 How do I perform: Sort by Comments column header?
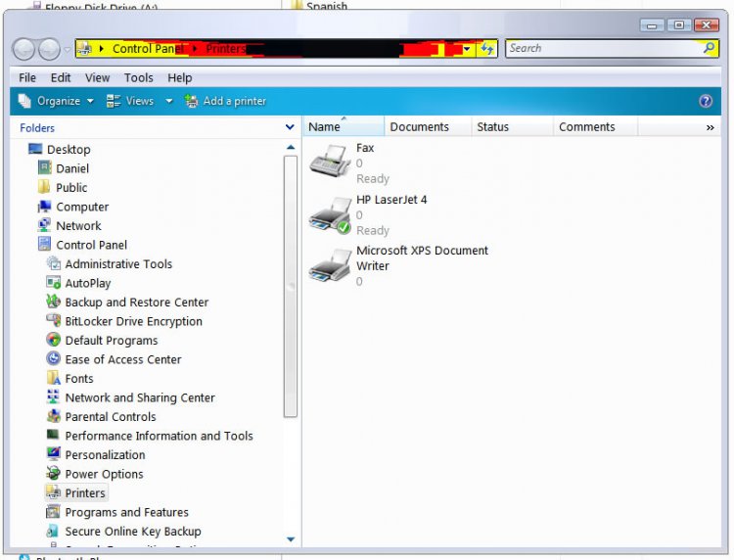(x=595, y=127)
